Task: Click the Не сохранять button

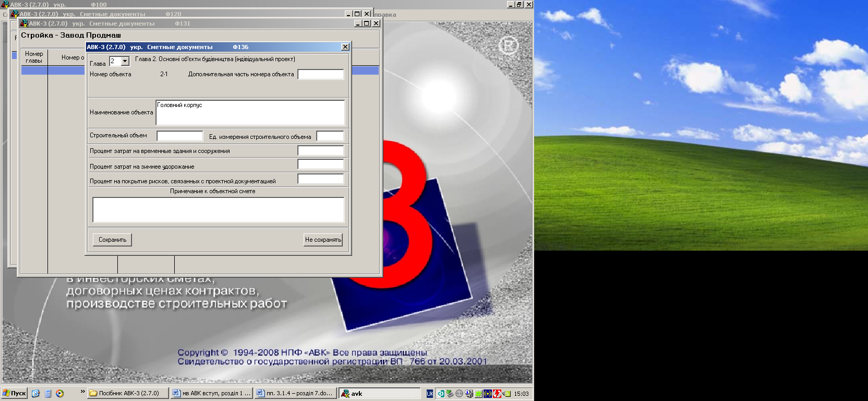Action: [x=323, y=240]
